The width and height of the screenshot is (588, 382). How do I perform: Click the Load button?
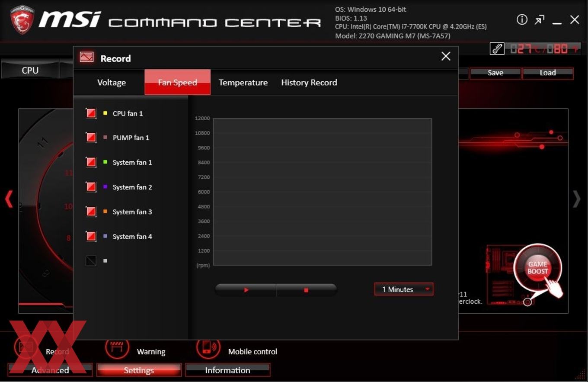tap(548, 73)
